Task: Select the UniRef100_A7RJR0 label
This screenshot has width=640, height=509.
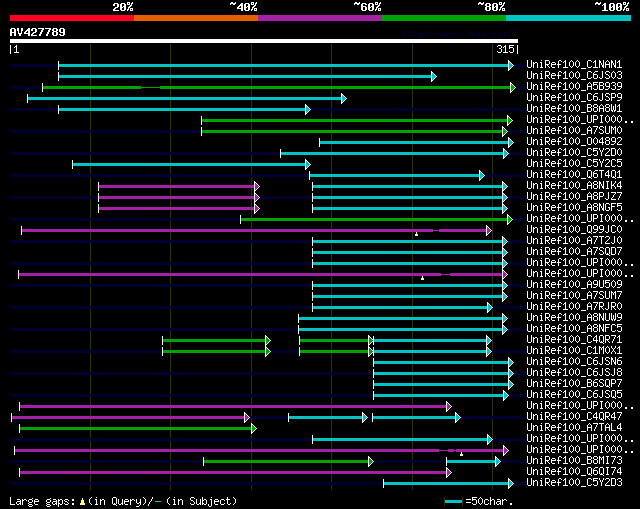Action: [574, 307]
